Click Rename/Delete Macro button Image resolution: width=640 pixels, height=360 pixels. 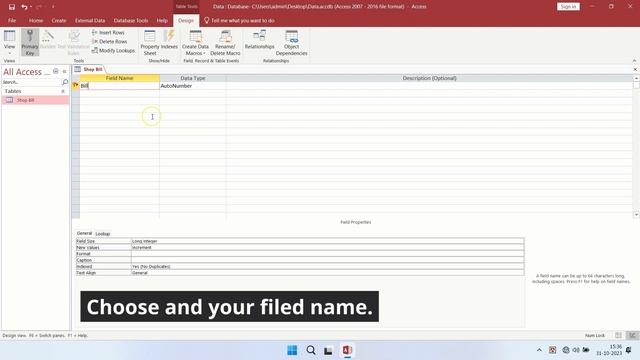pyautogui.click(x=225, y=42)
